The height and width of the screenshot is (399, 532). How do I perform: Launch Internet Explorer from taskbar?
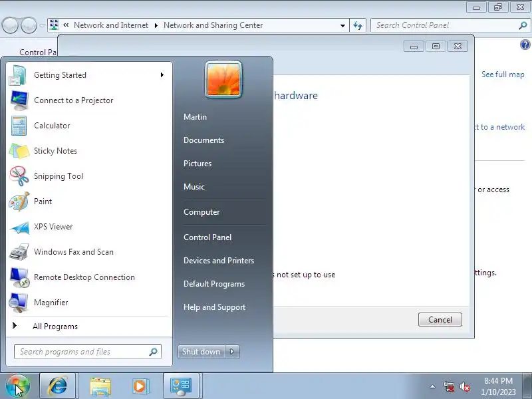(x=58, y=386)
